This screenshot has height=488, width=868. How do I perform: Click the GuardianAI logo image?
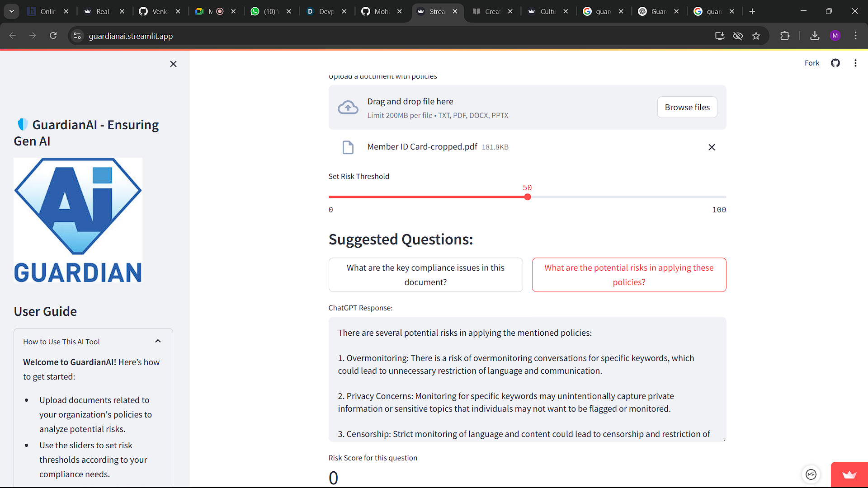[78, 221]
